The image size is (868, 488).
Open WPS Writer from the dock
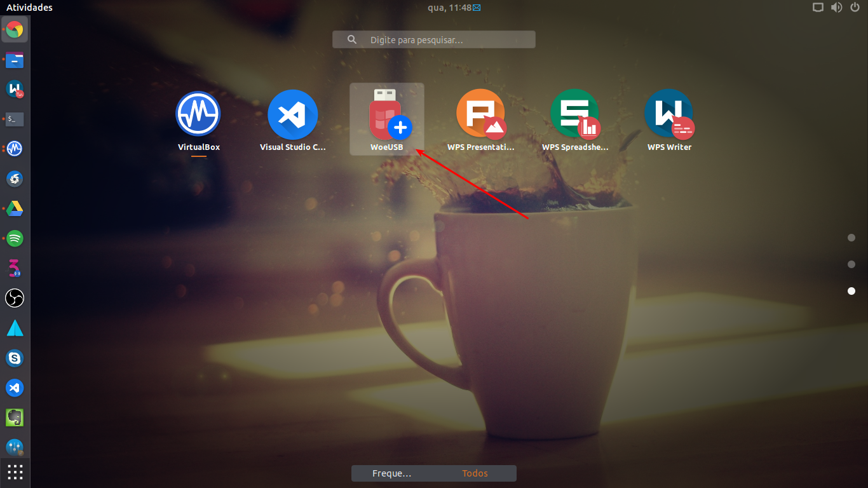click(15, 89)
